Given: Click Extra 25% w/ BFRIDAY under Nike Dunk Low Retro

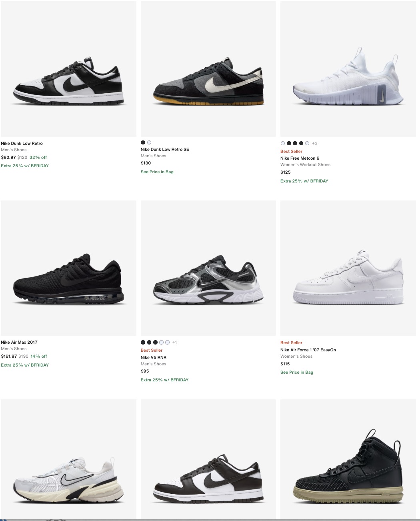Looking at the screenshot, I should coord(25,165).
